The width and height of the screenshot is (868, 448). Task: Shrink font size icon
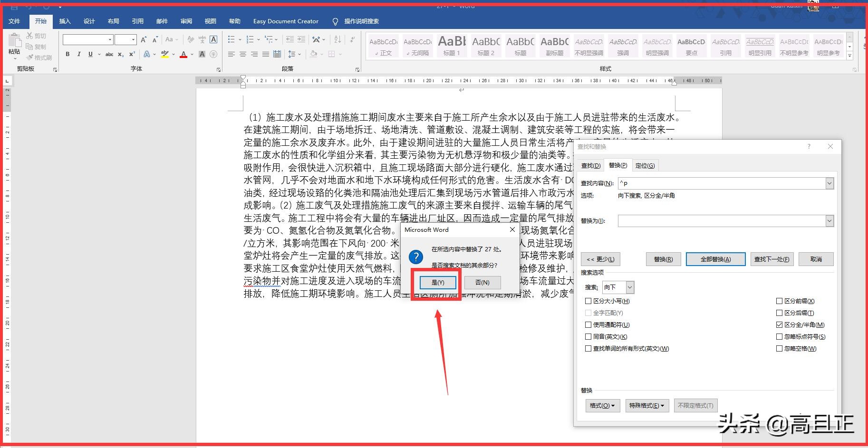(155, 39)
